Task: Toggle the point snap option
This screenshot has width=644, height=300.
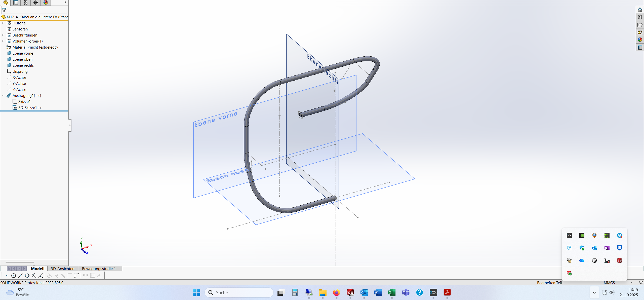Action: click(x=7, y=276)
